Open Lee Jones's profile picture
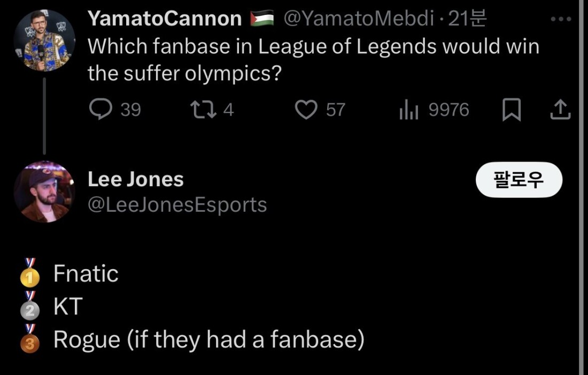Screen dimensions: 588x375 tap(44, 191)
